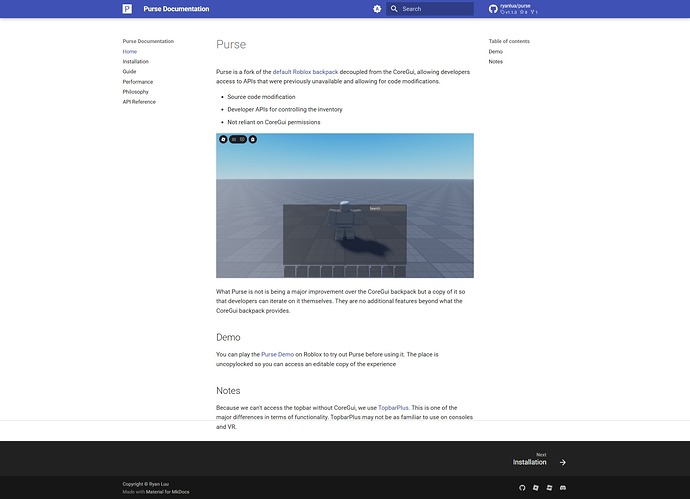
Task: Click the Purse page heading
Action: (x=231, y=44)
